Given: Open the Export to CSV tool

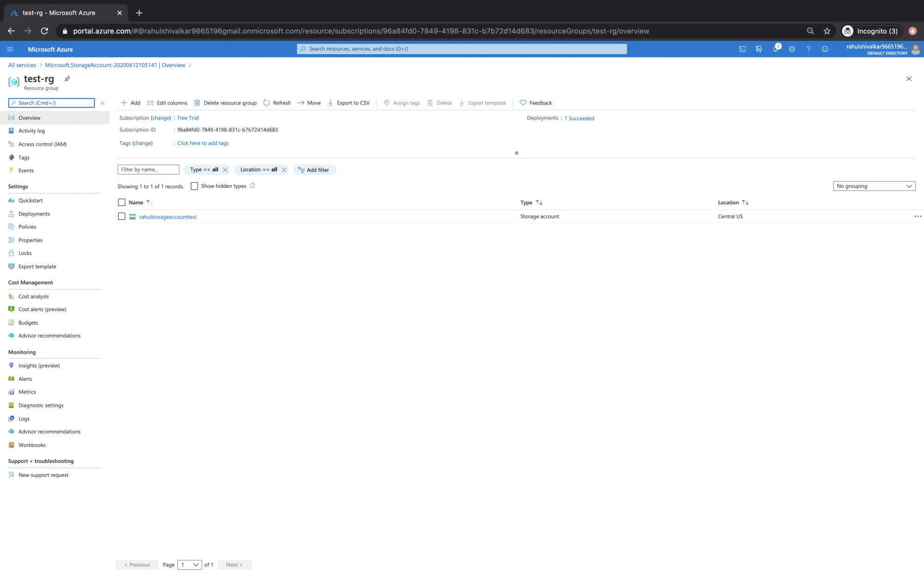Looking at the screenshot, I should point(349,103).
